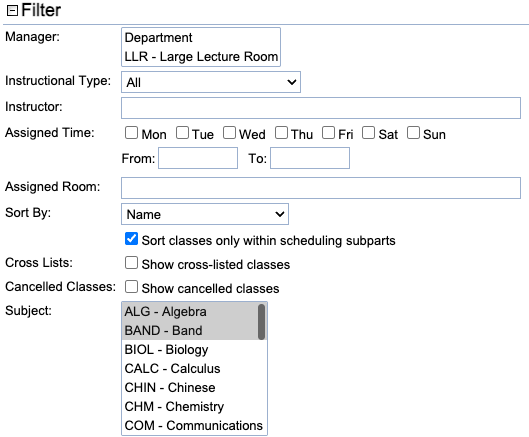The width and height of the screenshot is (529, 437).
Task: Check the Wed checkbox
Action: (229, 133)
